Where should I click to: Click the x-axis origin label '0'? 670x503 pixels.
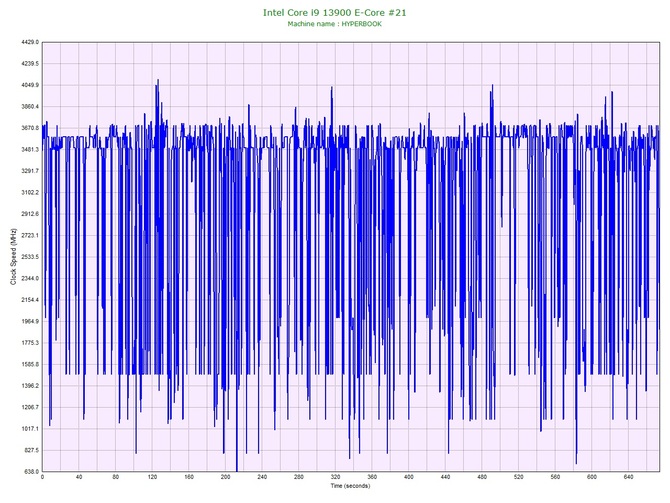pyautogui.click(x=42, y=477)
